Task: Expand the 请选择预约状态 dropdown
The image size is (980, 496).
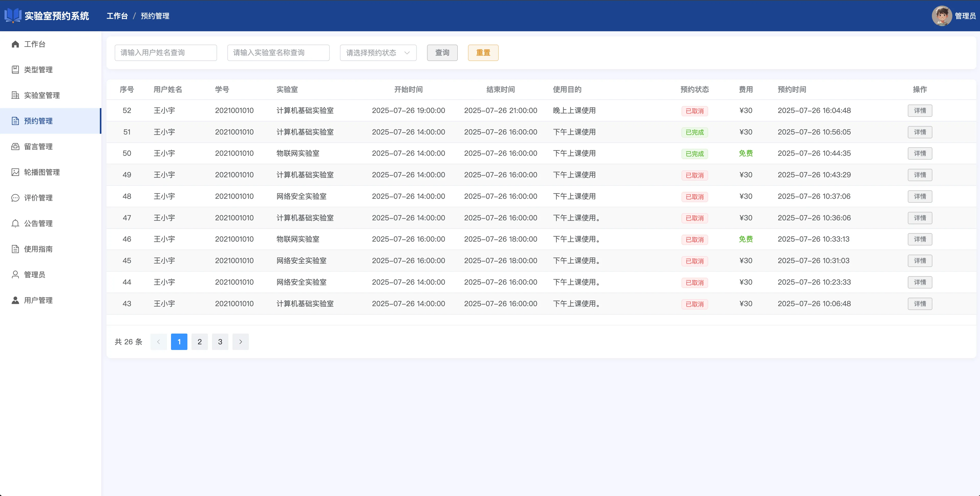Action: tap(378, 53)
